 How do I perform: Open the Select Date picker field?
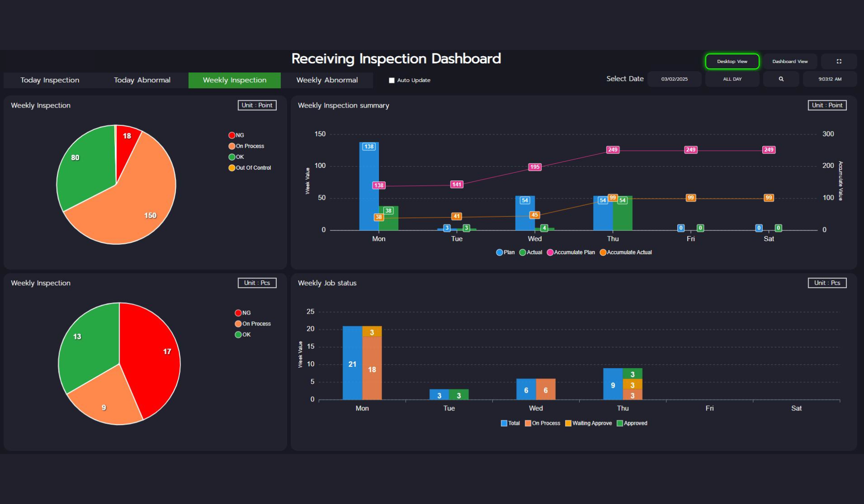point(674,79)
